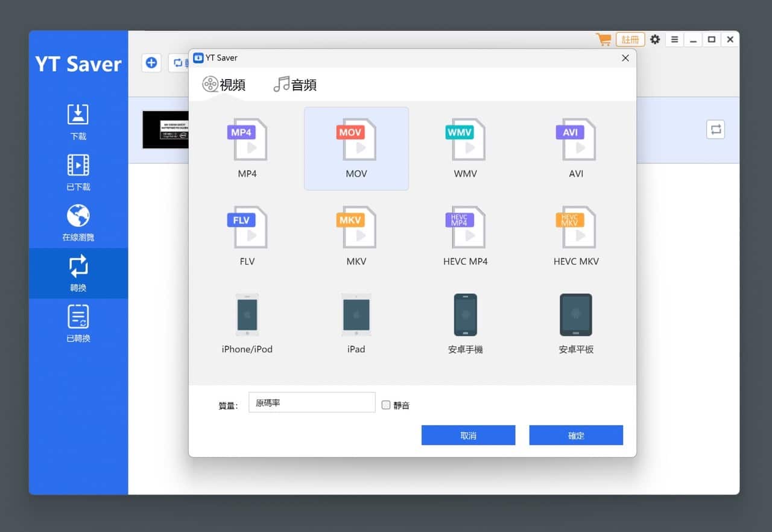This screenshot has height=532, width=772.
Task: Add a file with plus button
Action: (151, 63)
